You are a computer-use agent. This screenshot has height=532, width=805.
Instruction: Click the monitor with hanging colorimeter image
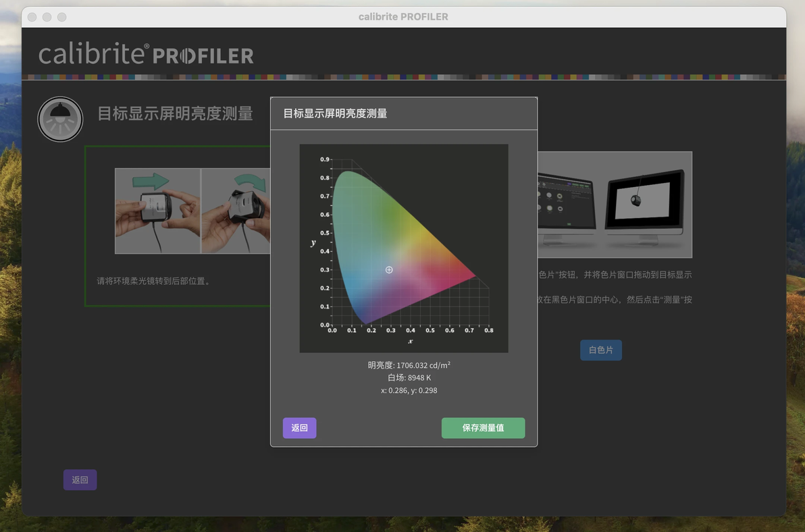tap(645, 206)
